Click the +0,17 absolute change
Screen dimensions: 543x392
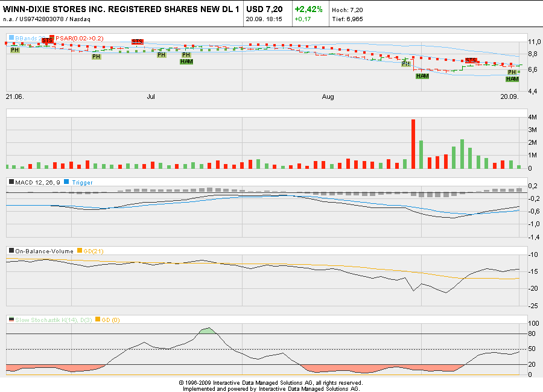coord(303,19)
